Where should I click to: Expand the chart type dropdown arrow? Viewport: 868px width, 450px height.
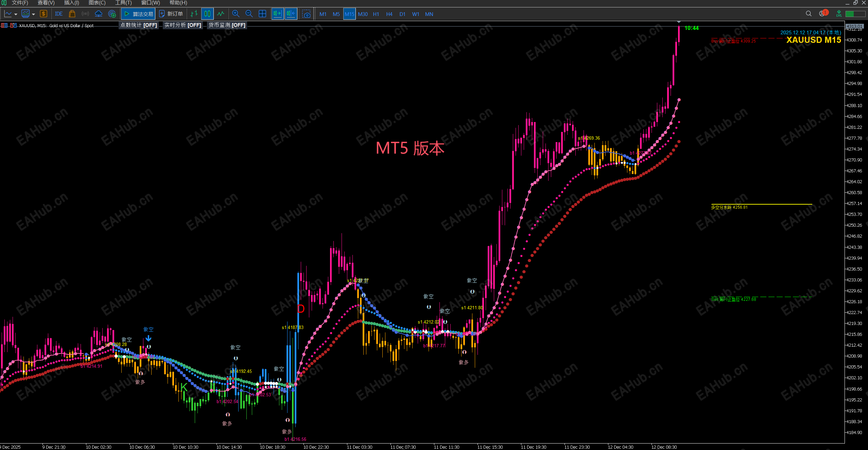pos(16,14)
